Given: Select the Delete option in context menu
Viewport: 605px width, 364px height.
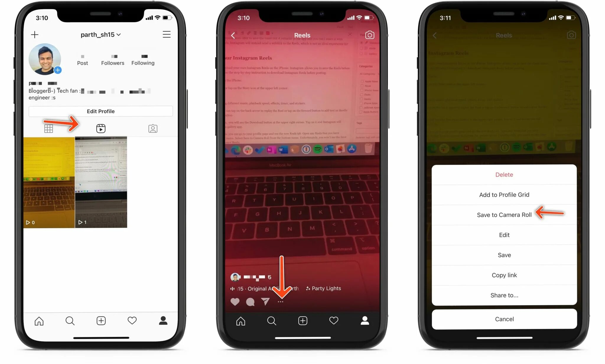Looking at the screenshot, I should 504,175.
